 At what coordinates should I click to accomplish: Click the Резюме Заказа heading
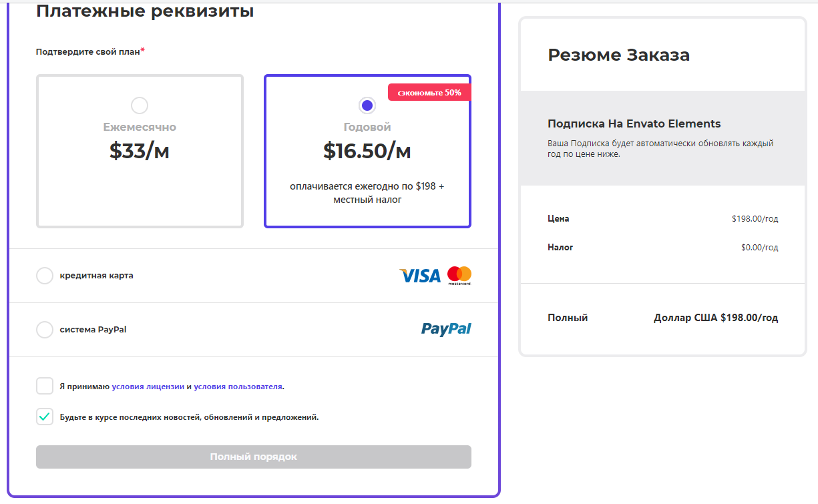618,55
